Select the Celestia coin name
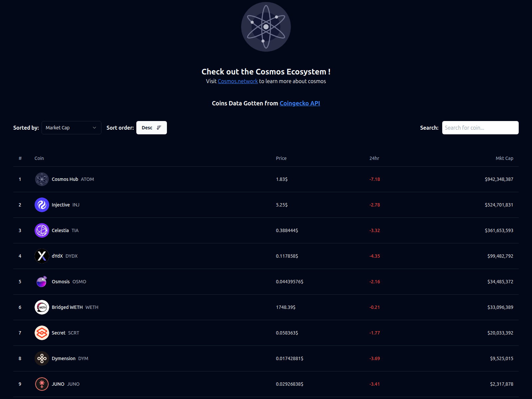Viewport: 532px width, 399px height. pos(60,230)
